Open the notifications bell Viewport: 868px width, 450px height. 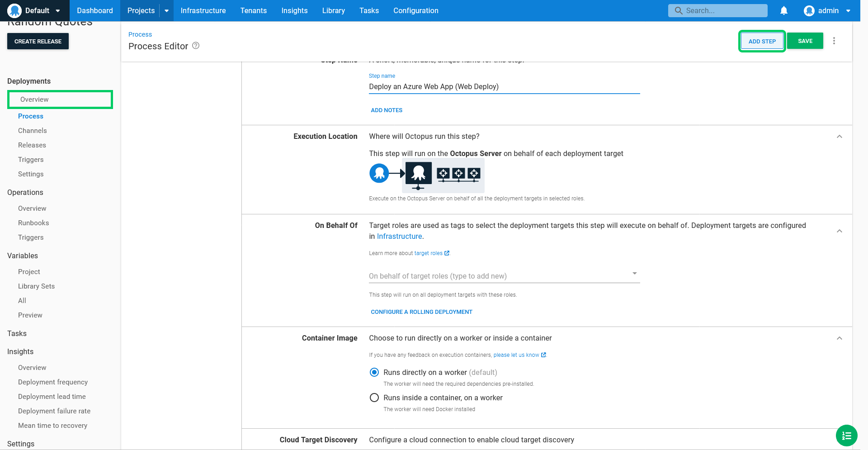[x=784, y=10]
